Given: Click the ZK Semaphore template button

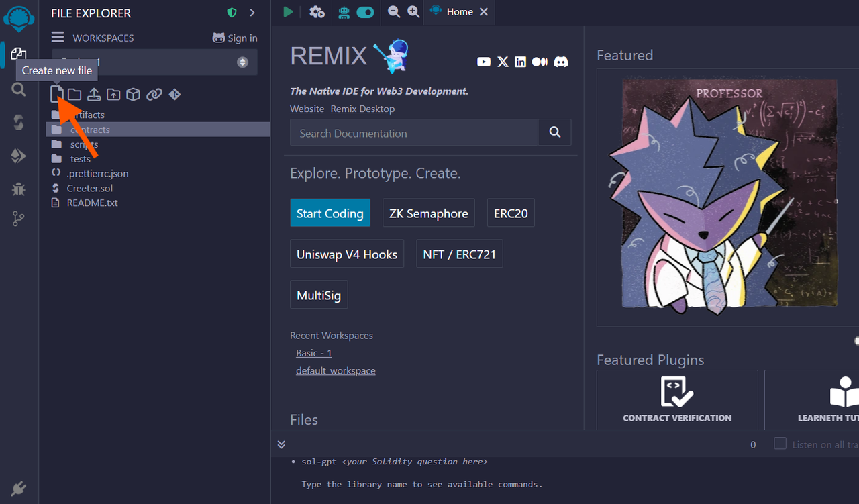Looking at the screenshot, I should coord(429,213).
